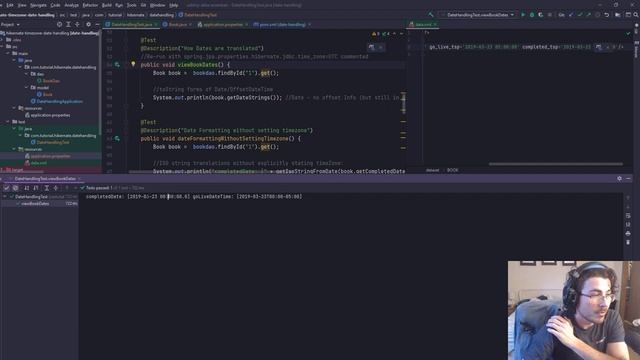Click run gutter icon beside dateFormattingWithoutSettingTimezone
This screenshot has height=360, width=640.
pos(117,139)
